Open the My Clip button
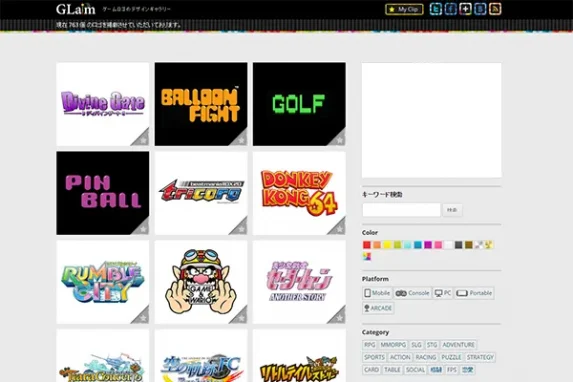 (x=404, y=9)
